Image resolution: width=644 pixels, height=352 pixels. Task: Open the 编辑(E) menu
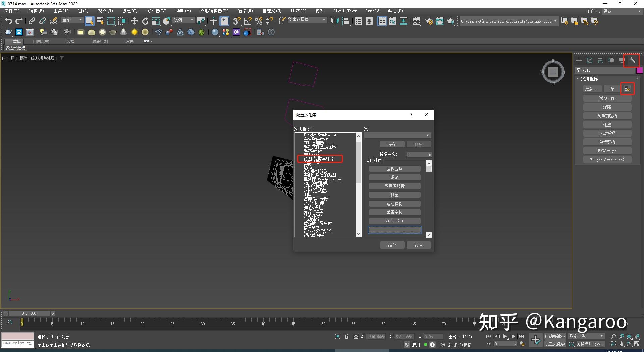(x=36, y=11)
